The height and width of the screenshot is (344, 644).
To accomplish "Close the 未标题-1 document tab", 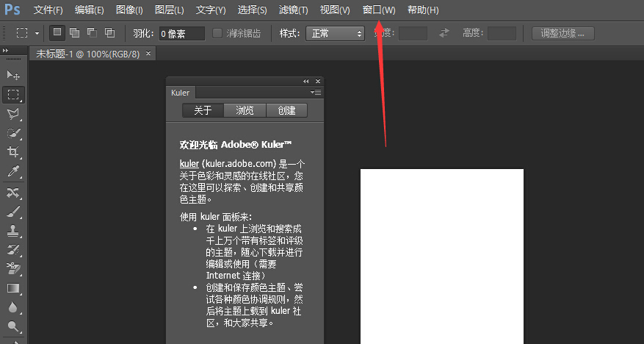I will pyautogui.click(x=149, y=54).
